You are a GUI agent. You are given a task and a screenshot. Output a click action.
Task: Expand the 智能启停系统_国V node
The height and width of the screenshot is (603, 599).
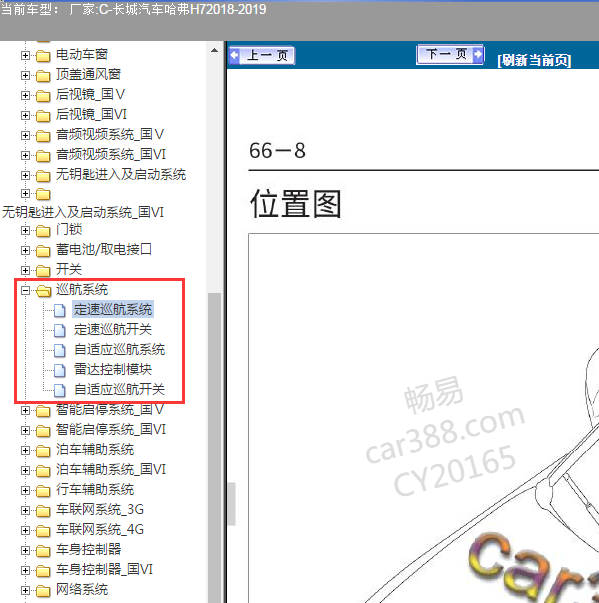(x=25, y=410)
